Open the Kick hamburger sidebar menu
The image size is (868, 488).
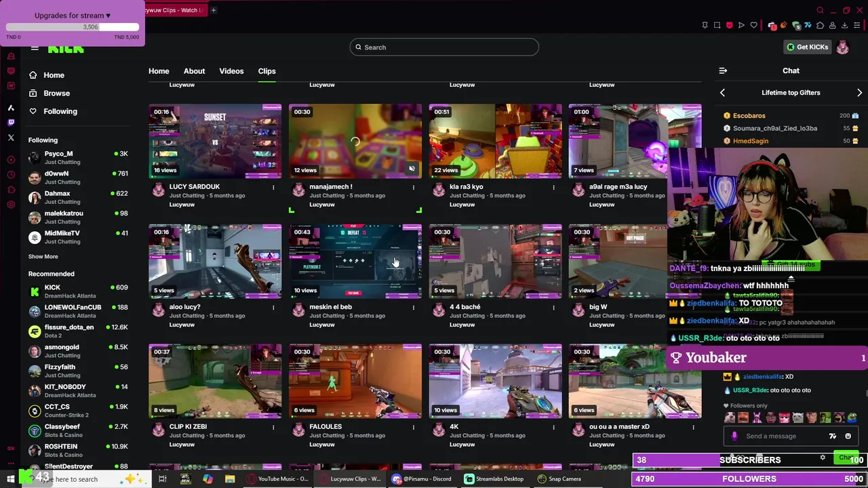35,48
